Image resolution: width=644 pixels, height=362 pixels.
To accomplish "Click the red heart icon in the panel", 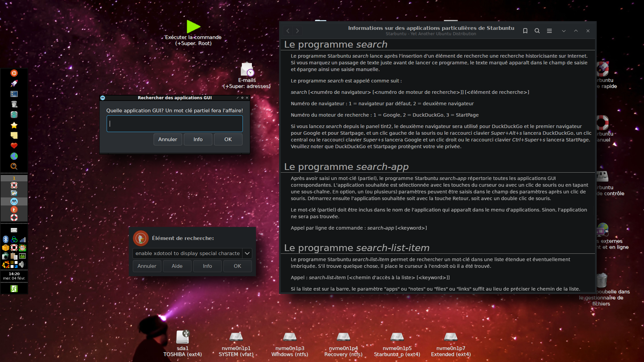I will (x=14, y=146).
